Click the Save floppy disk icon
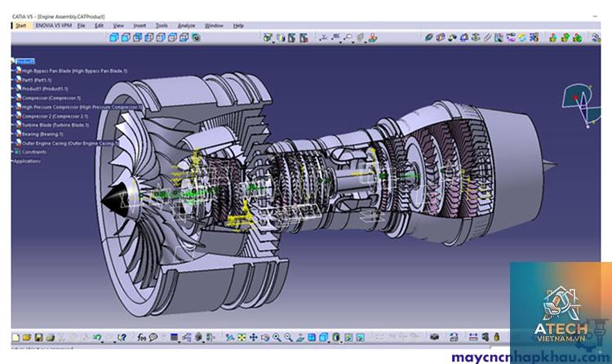The width and height of the screenshot is (612, 364). point(38,337)
